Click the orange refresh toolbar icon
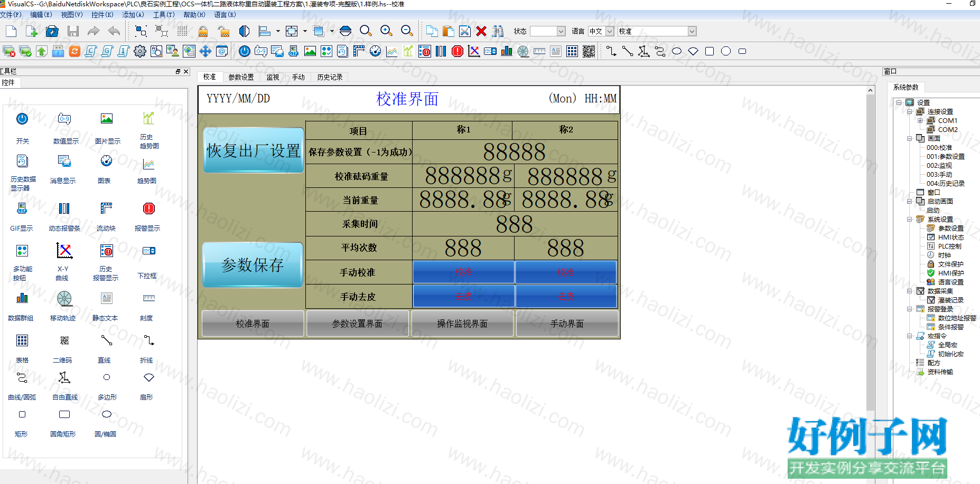The width and height of the screenshot is (980, 484). 74,51
